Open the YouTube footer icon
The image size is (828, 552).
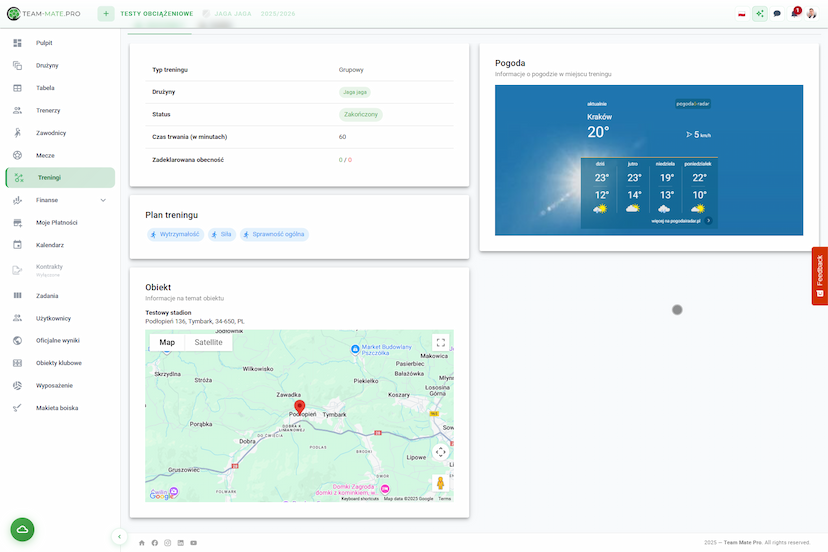pos(194,543)
